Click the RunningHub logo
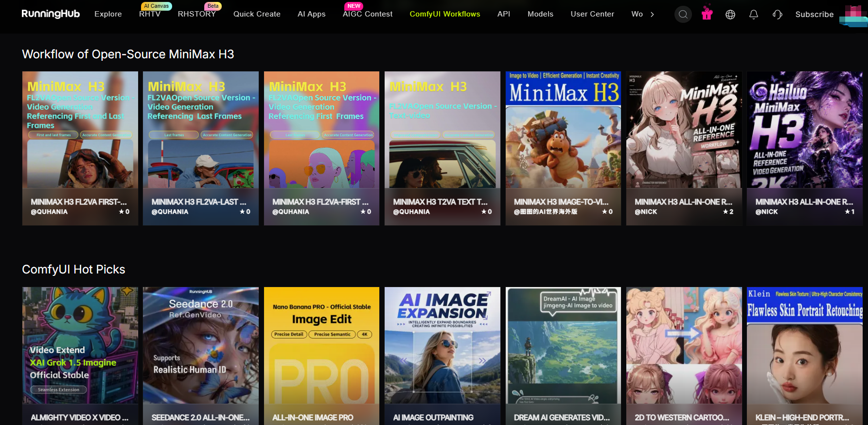The image size is (868, 425). coord(51,14)
